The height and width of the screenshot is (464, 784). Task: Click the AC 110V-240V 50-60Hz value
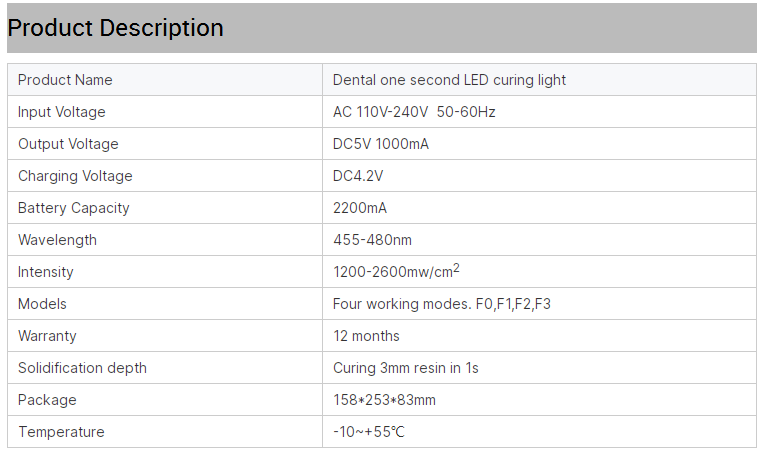tap(414, 112)
